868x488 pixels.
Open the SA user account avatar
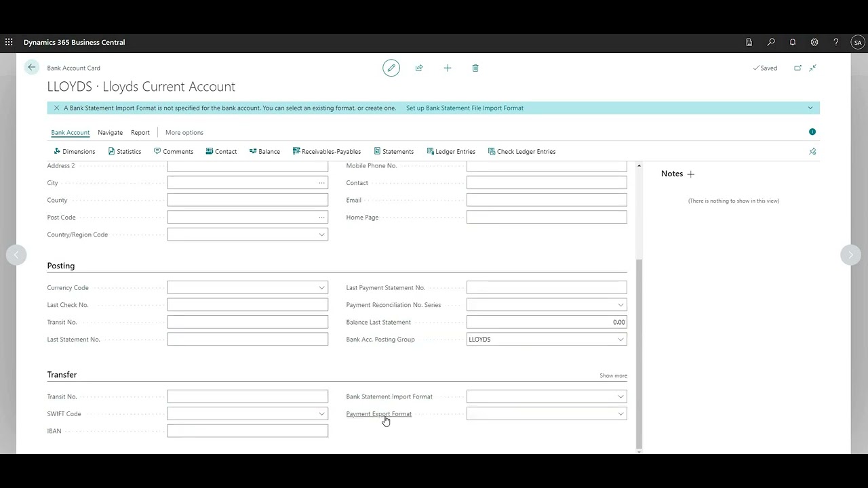(858, 42)
